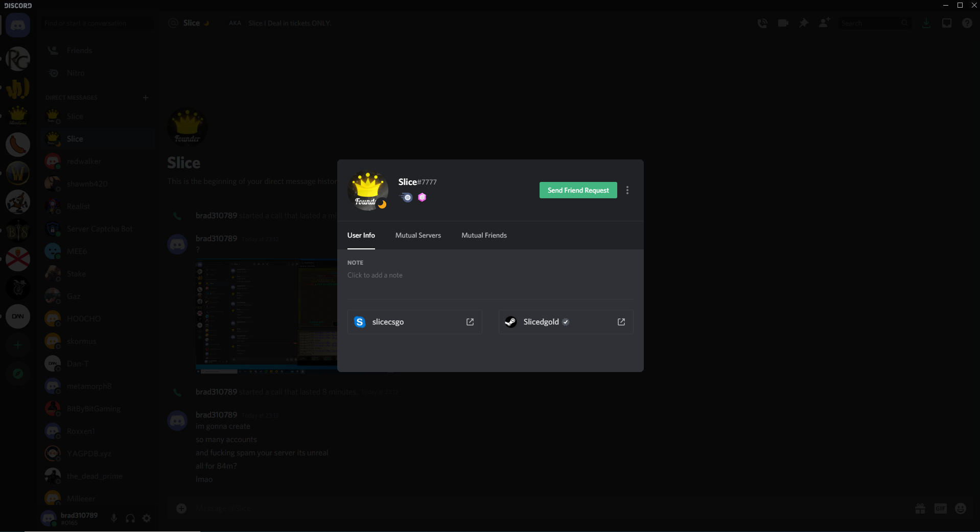
Task: Show pinned messages
Action: pos(804,23)
